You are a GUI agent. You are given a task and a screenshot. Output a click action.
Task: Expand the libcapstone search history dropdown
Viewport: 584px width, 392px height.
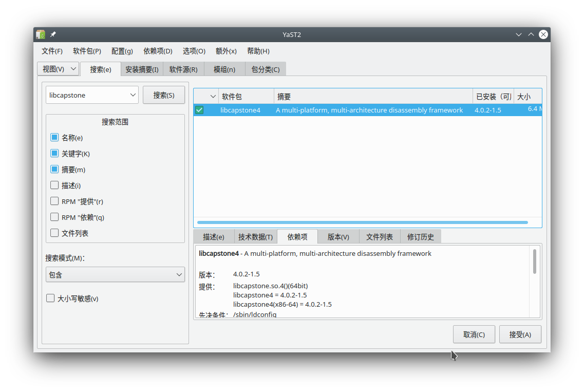pyautogui.click(x=134, y=95)
